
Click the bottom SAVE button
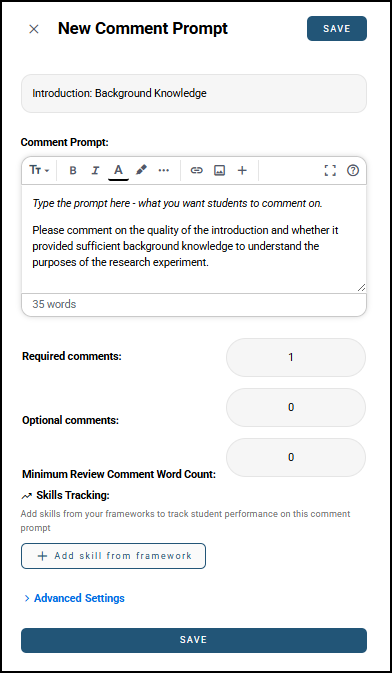point(194,640)
